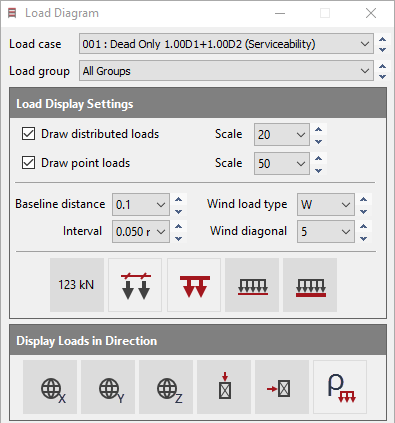This screenshot has width=395, height=423.
Task: Open the point loads Scale dropdown
Action: [282, 163]
